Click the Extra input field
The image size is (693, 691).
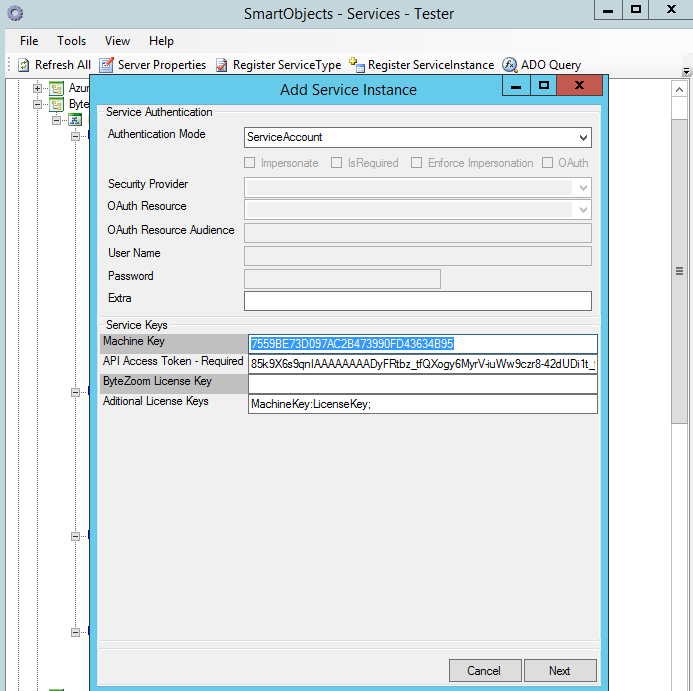click(x=418, y=301)
